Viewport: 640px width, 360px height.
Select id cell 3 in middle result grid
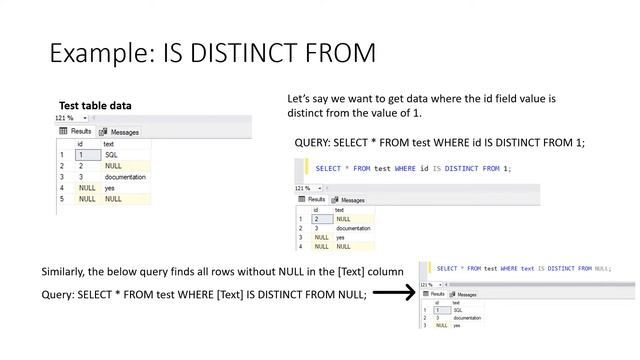[322, 228]
